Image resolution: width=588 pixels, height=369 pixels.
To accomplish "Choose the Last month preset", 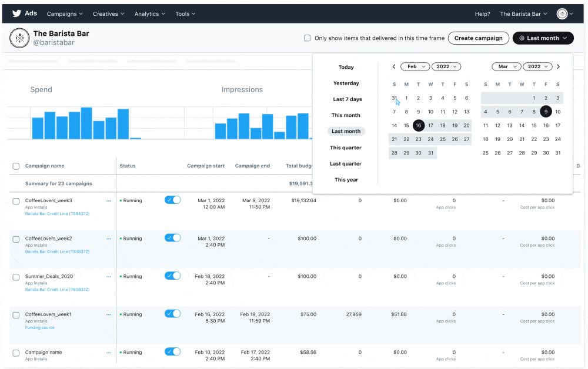I will click(x=346, y=131).
